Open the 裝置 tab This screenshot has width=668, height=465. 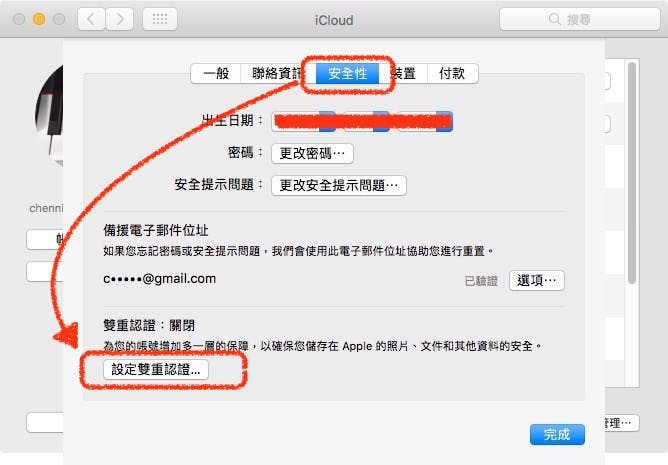[x=403, y=73]
